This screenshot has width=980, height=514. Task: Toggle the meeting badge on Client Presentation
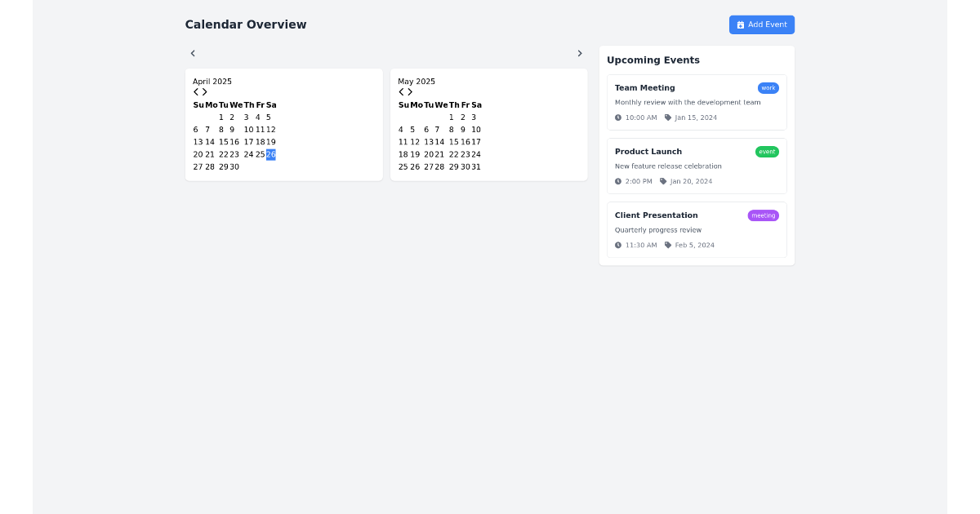pyautogui.click(x=763, y=215)
